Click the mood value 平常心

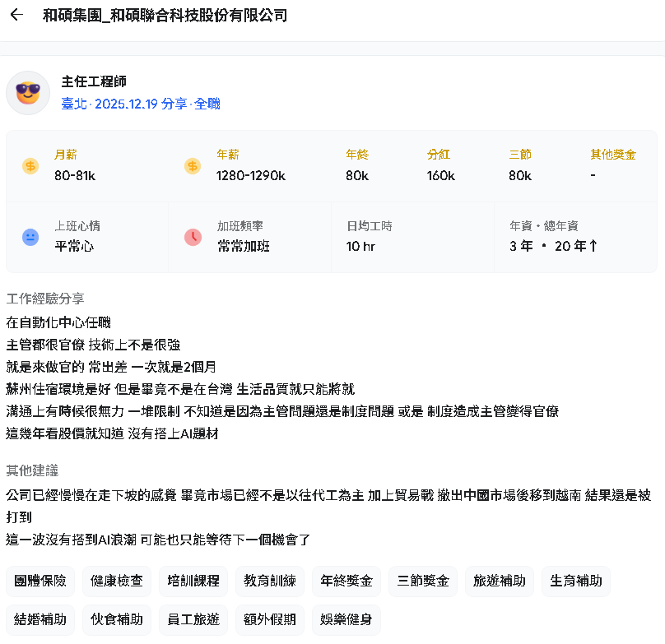click(74, 246)
